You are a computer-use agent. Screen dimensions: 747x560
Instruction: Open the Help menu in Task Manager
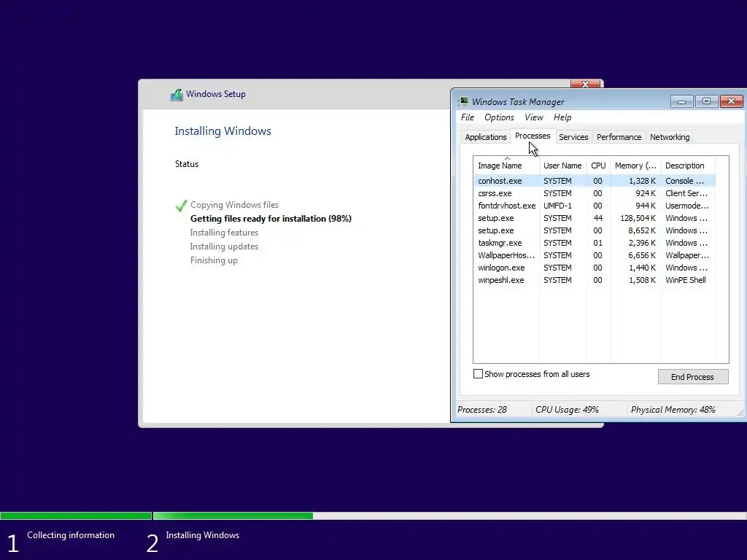[562, 117]
